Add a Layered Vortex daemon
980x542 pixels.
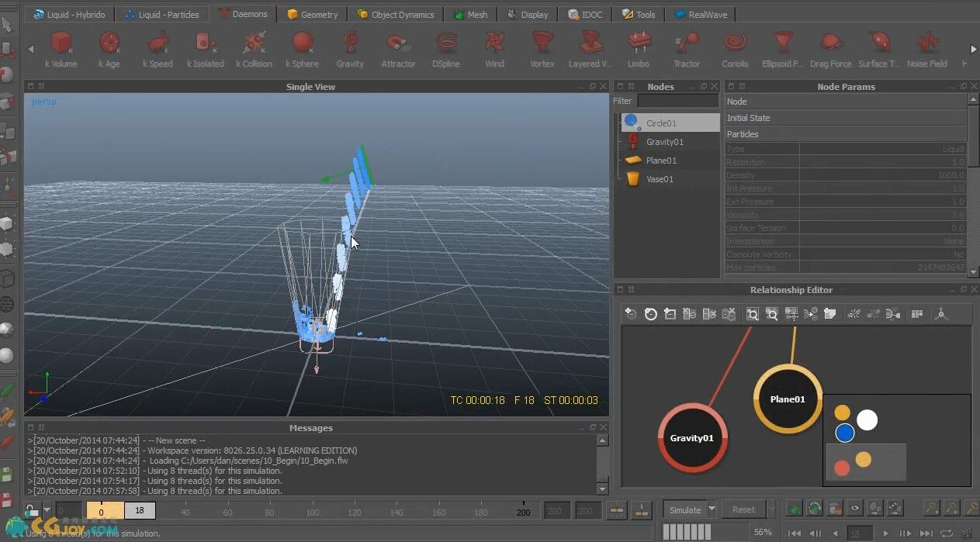590,49
